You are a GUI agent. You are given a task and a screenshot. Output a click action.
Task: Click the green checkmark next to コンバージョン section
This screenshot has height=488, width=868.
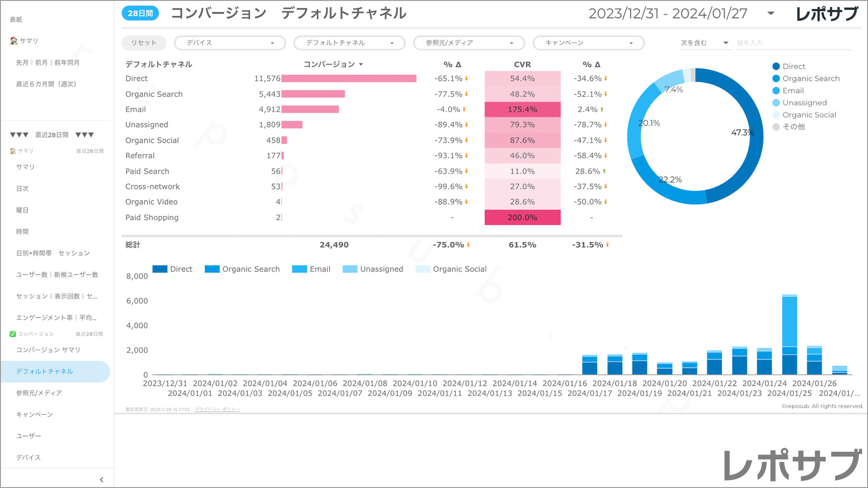coord(13,334)
